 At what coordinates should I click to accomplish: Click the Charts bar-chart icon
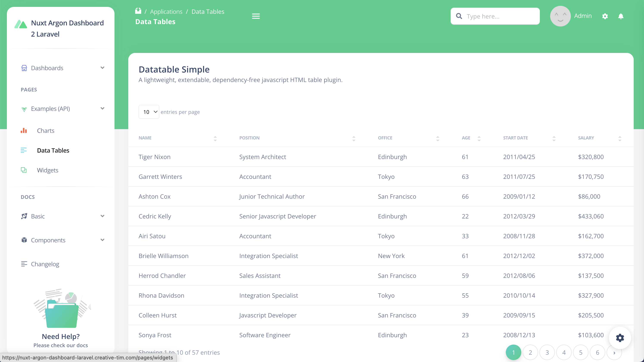pos(24,130)
